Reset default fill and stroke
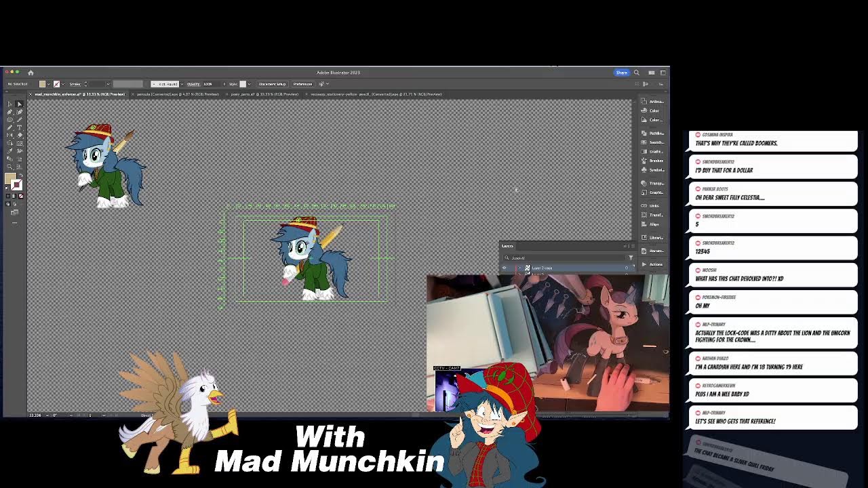This screenshot has height=488, width=868. [7, 188]
